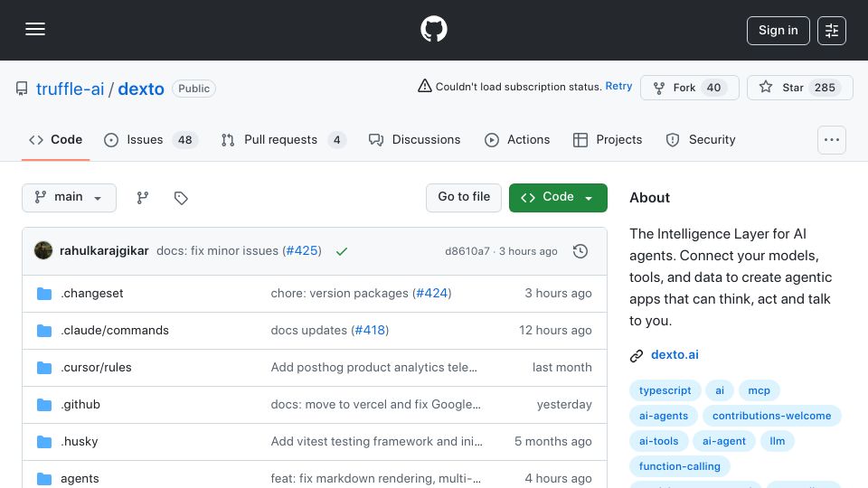
Task: Click the folder icon beside .cursor/rules
Action: [x=44, y=368]
